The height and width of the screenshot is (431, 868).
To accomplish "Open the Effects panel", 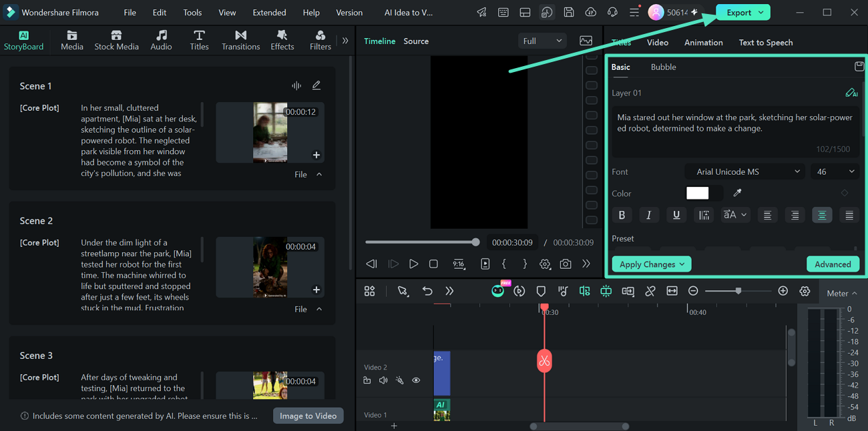I will pos(282,40).
